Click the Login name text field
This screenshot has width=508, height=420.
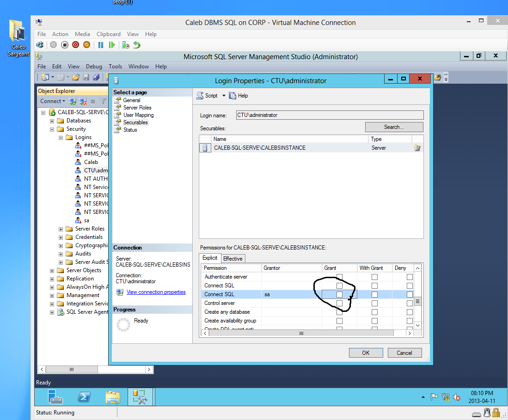coord(330,115)
